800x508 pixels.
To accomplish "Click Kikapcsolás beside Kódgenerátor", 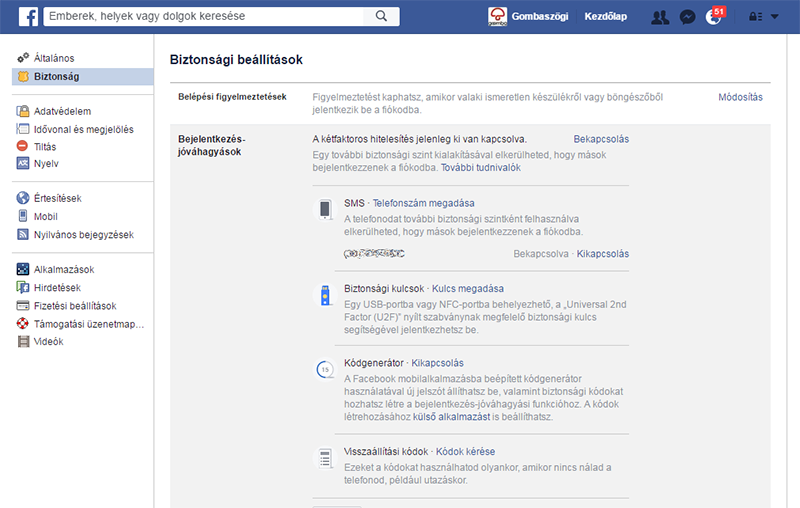I will pyautogui.click(x=437, y=363).
